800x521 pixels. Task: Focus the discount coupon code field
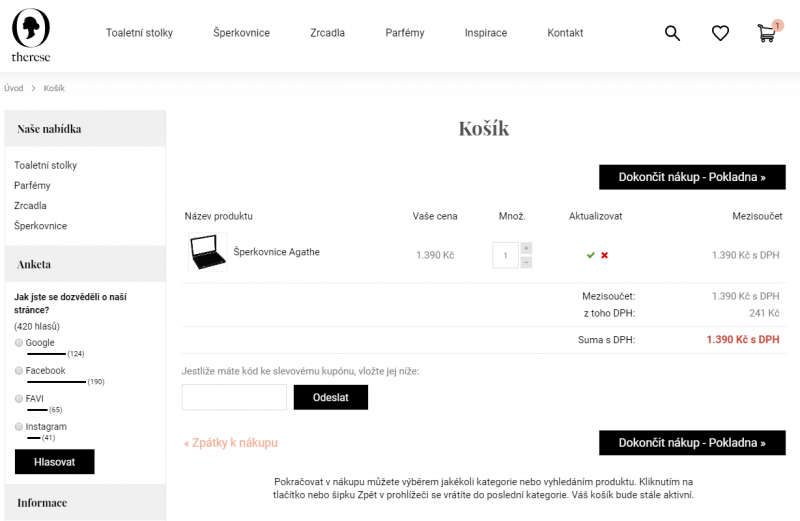pos(234,397)
